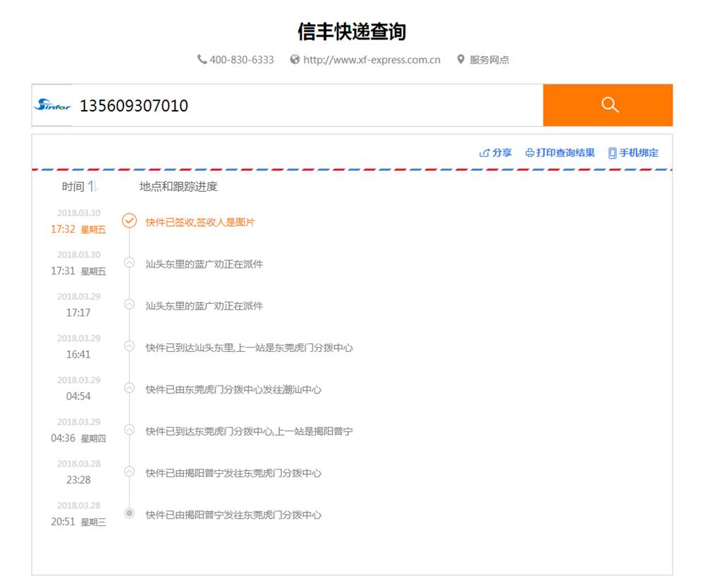Click the orange search magnifier button
Screen dimensions: 705x588
pos(608,105)
